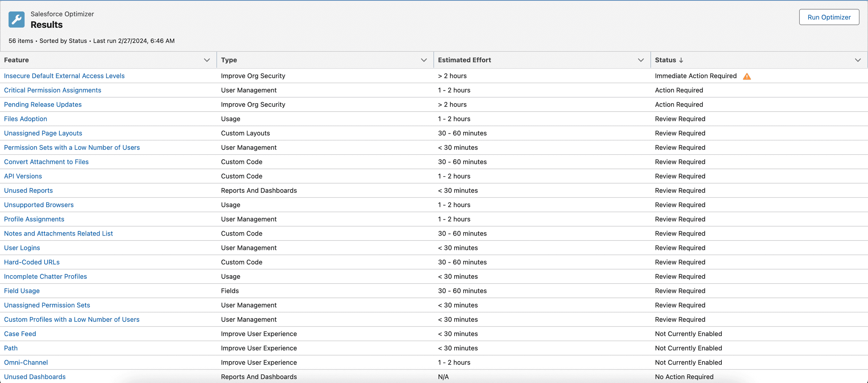
Task: Open the Case Feed feature
Action: click(20, 334)
